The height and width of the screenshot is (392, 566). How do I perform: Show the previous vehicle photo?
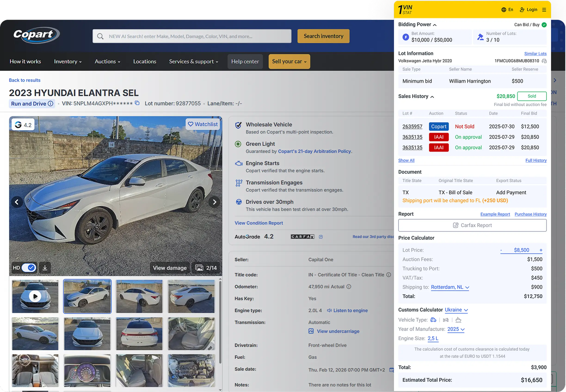(x=17, y=202)
